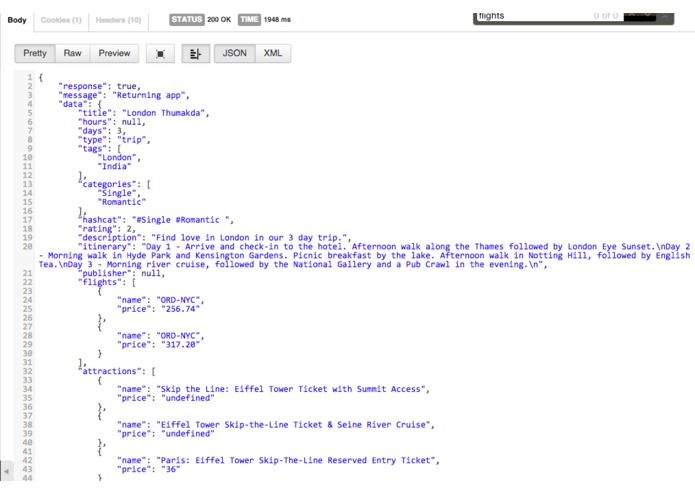The image size is (695, 494).
Task: Click the STATUS badge
Action: (x=187, y=19)
